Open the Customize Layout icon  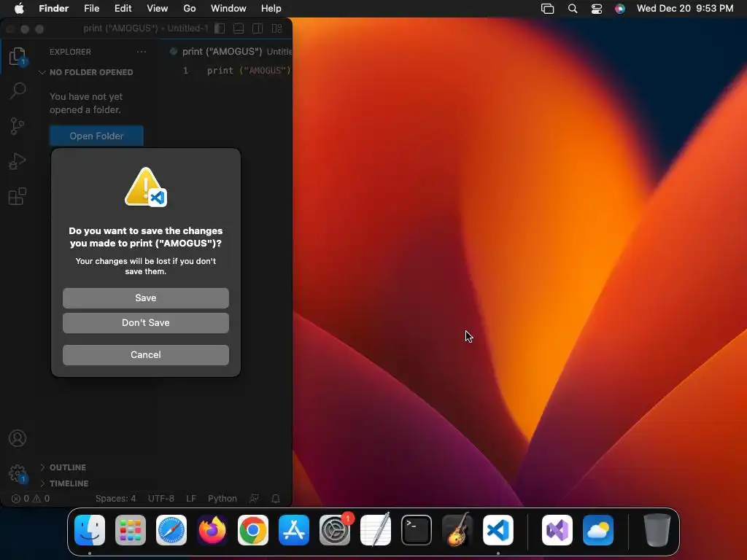(x=276, y=28)
